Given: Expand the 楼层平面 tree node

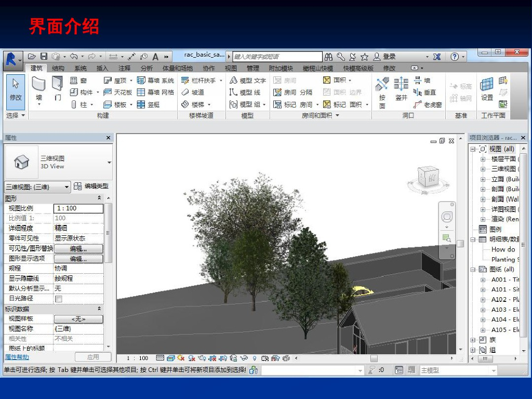Looking at the screenshot, I should (483, 159).
